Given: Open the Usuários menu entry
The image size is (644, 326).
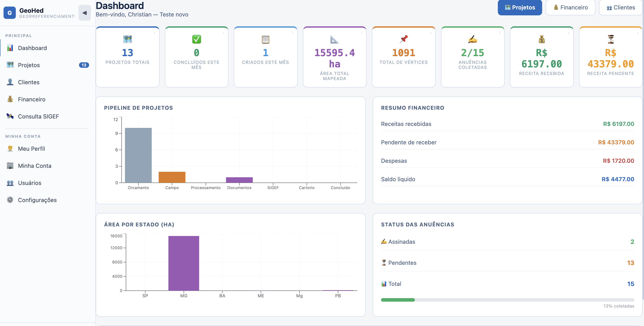Looking at the screenshot, I should tap(47, 183).
